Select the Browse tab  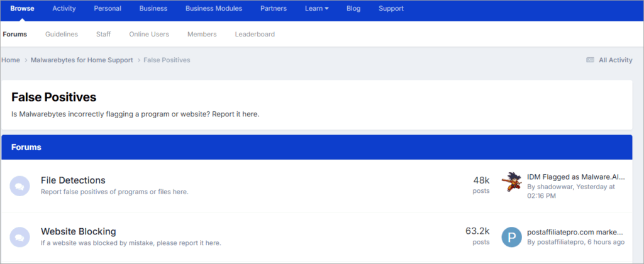click(22, 8)
